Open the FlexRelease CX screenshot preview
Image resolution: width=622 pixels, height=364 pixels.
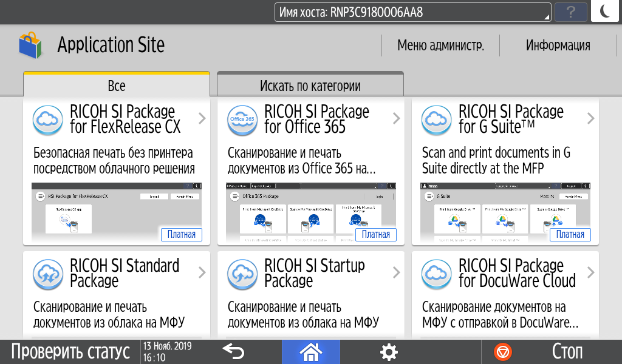click(x=117, y=212)
